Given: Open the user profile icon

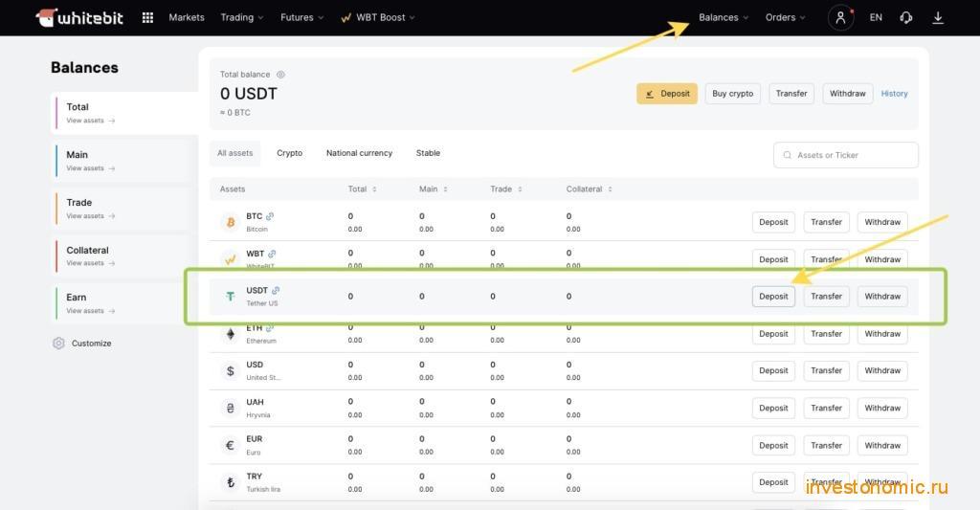Looking at the screenshot, I should click(x=840, y=17).
